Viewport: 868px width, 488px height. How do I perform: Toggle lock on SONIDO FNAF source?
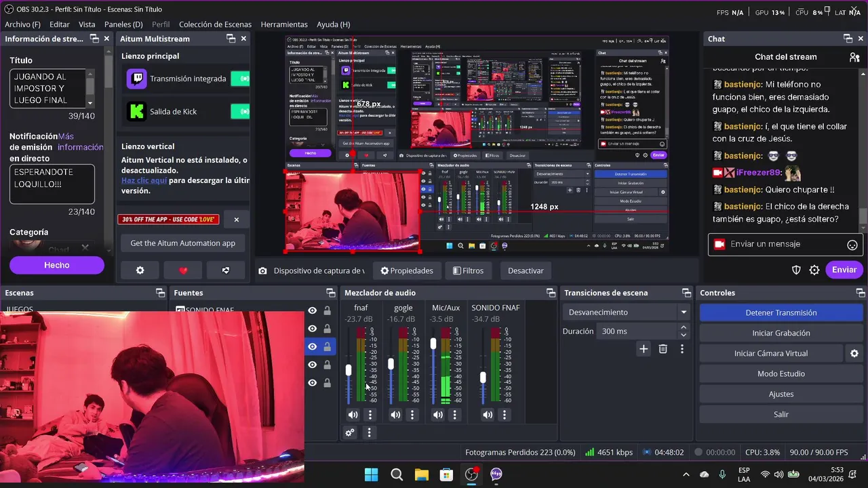tap(327, 310)
